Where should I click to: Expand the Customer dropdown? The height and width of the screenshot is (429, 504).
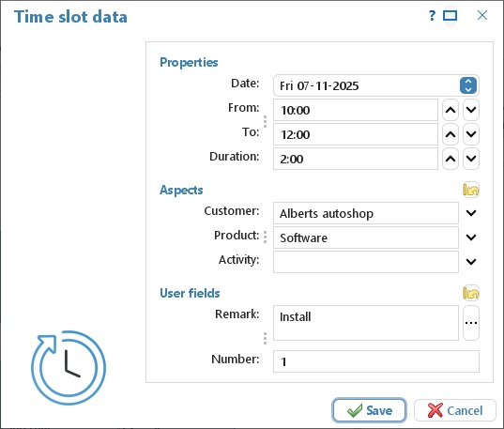(471, 213)
